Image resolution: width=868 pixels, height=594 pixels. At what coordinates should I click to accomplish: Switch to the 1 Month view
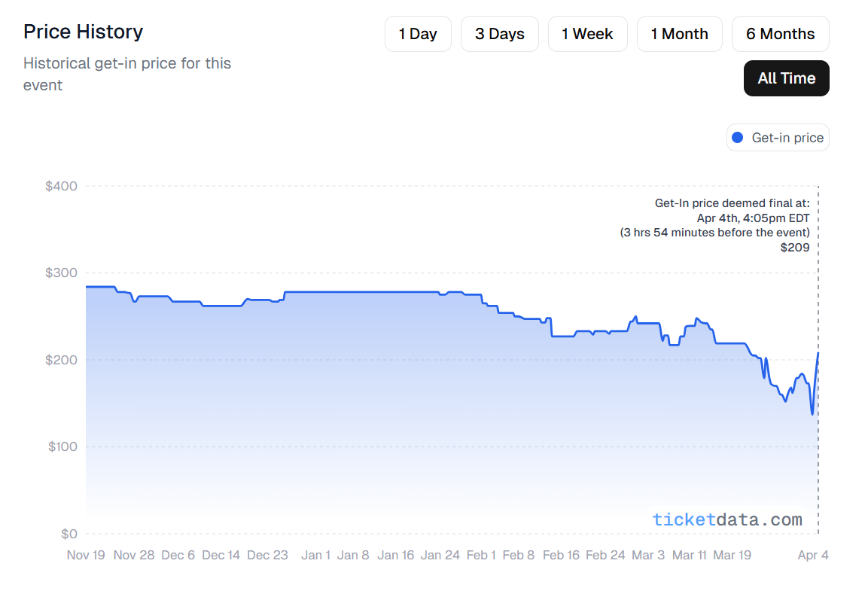[x=679, y=33]
